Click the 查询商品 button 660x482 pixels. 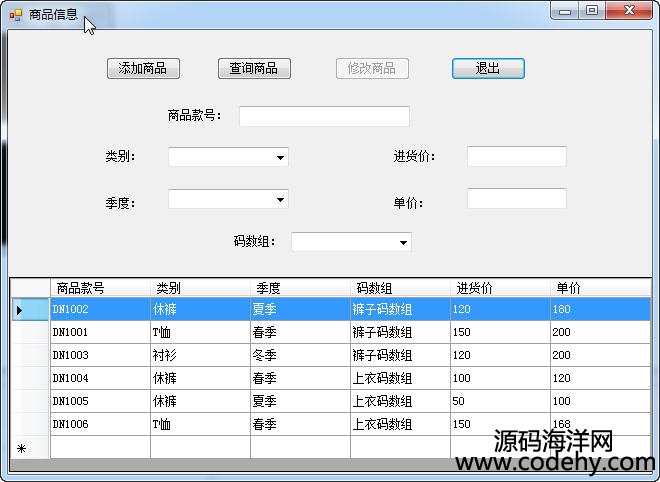(253, 68)
